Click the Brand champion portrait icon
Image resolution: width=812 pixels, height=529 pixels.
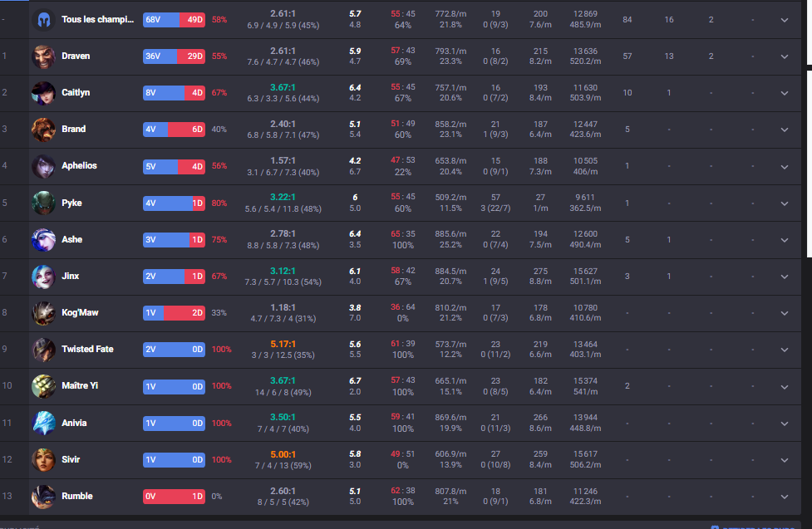point(43,130)
